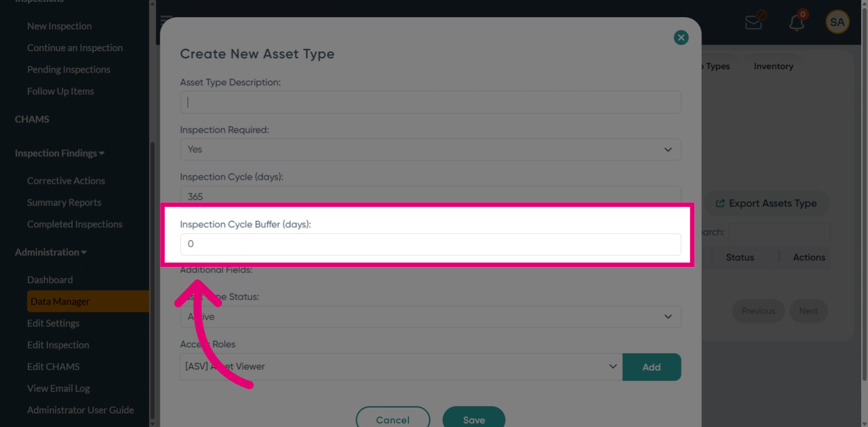Close the Create New Asset Type dialog
The width and height of the screenshot is (868, 427).
pyautogui.click(x=681, y=38)
